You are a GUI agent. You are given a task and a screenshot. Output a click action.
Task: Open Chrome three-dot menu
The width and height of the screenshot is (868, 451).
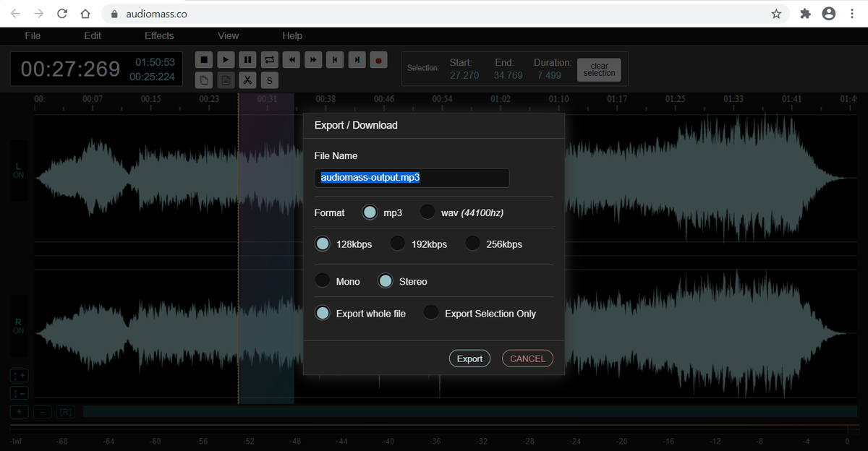(x=852, y=14)
